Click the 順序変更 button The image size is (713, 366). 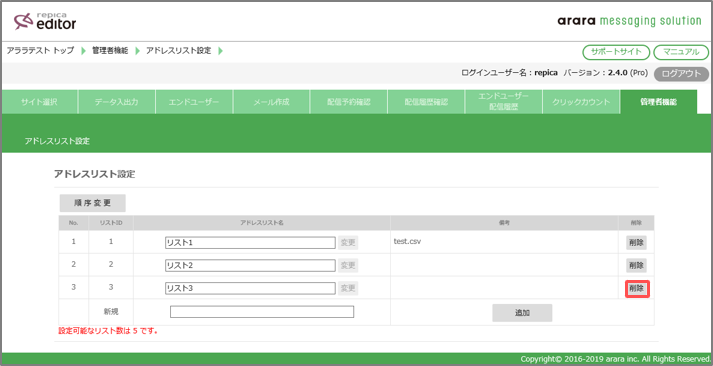point(93,203)
